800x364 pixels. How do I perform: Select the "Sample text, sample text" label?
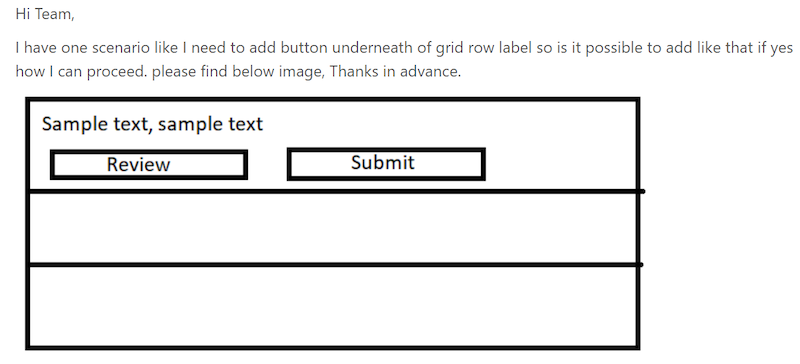pyautogui.click(x=152, y=124)
